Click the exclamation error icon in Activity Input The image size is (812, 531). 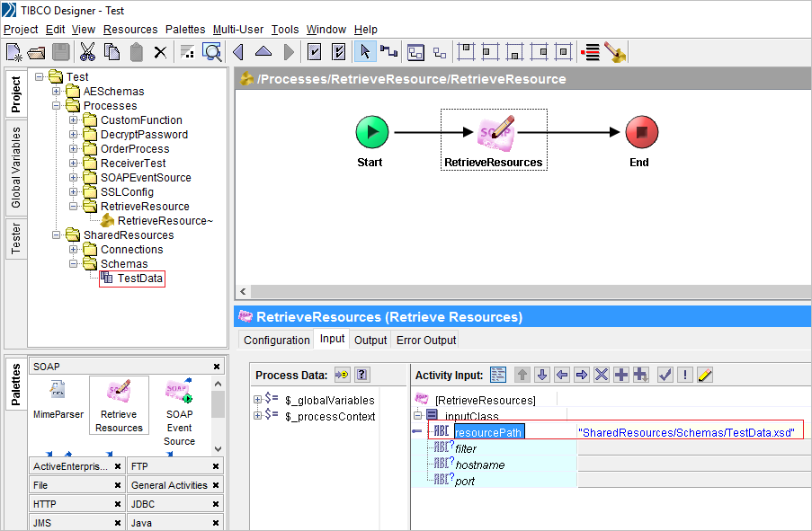[x=683, y=375]
